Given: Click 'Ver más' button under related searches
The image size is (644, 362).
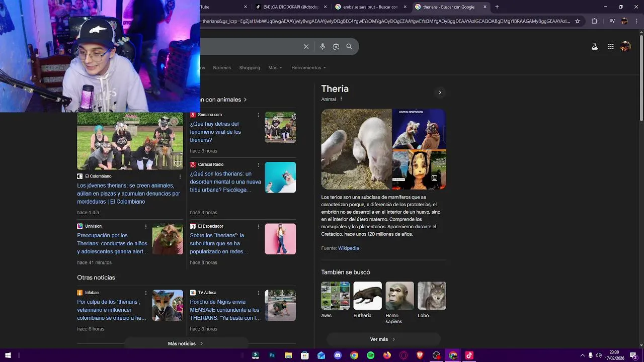Looking at the screenshot, I should click(383, 339).
